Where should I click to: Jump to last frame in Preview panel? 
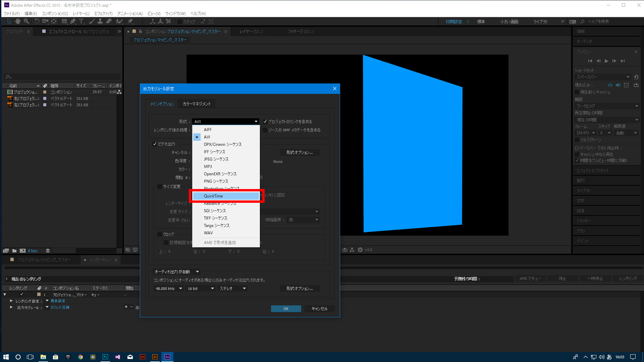[623, 61]
